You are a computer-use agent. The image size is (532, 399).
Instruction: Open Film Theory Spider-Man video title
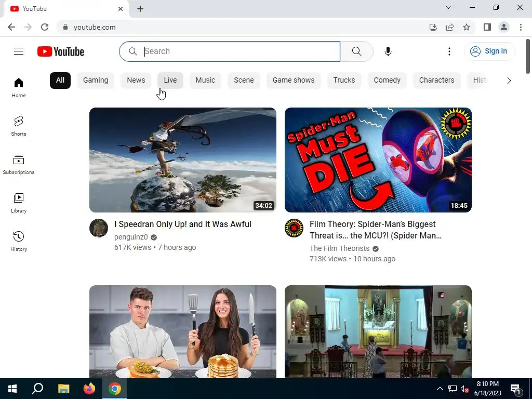click(x=376, y=230)
